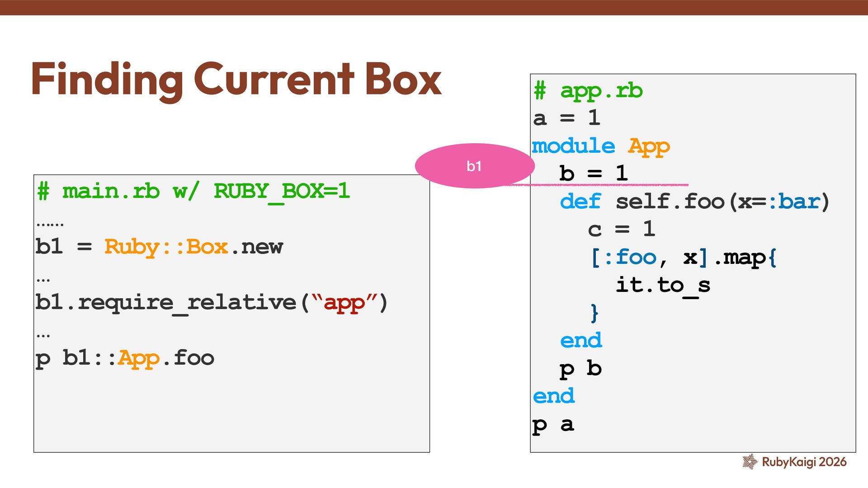The height and width of the screenshot is (488, 868).
Task: Click the final p a line
Action: [553, 425]
